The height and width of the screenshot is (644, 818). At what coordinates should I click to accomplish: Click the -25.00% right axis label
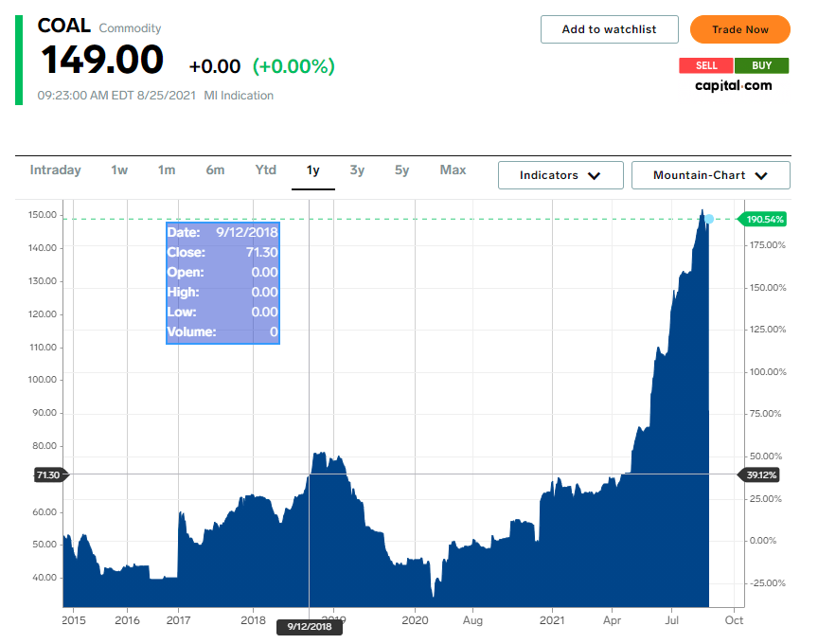[768, 583]
